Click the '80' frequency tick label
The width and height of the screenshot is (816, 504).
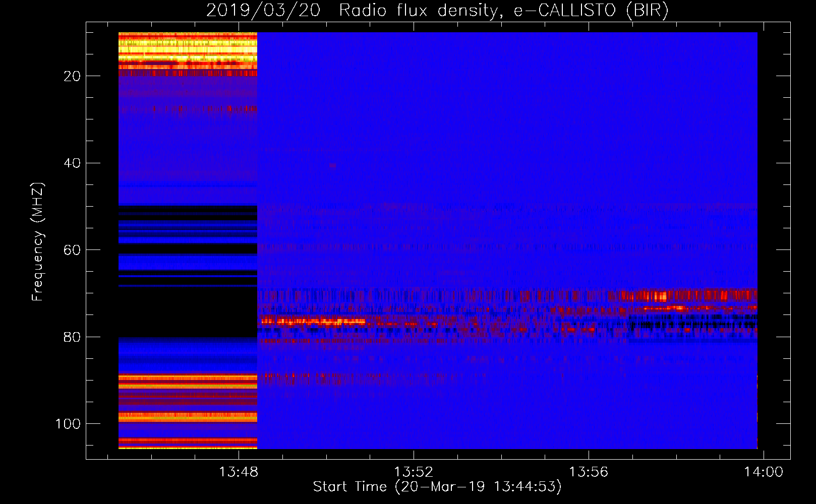[72, 337]
